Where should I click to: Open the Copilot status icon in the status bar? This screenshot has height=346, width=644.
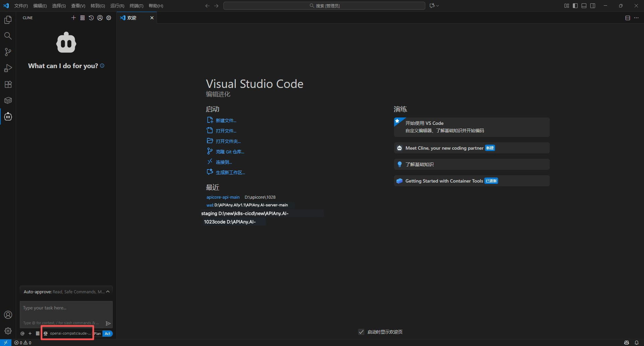627,343
